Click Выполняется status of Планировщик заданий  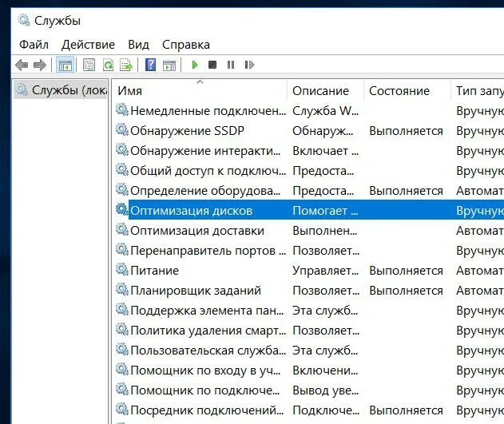pos(406,291)
